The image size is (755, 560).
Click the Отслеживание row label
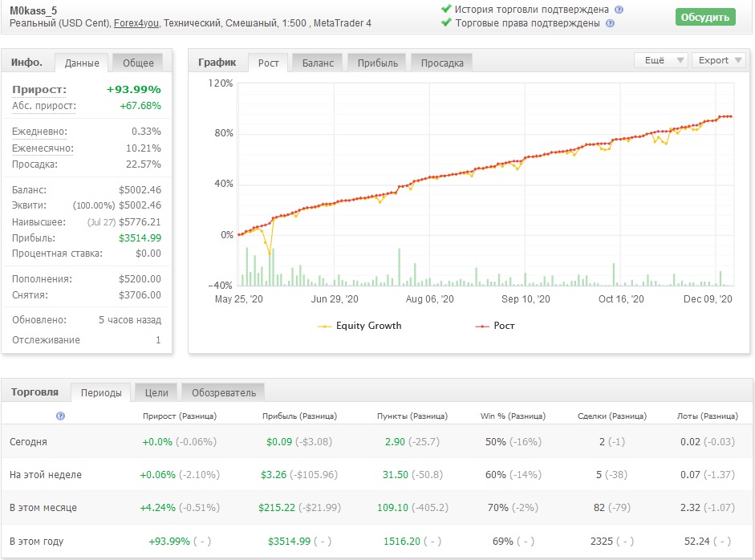[46, 340]
